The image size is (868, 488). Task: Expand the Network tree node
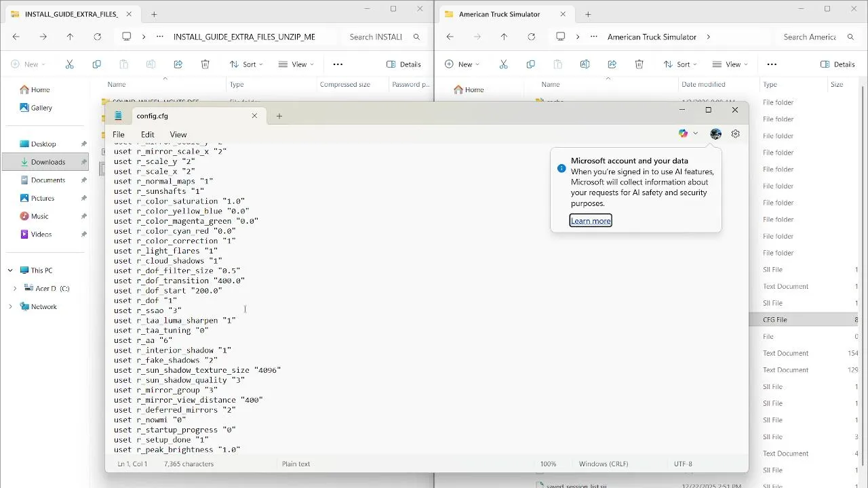click(x=10, y=307)
